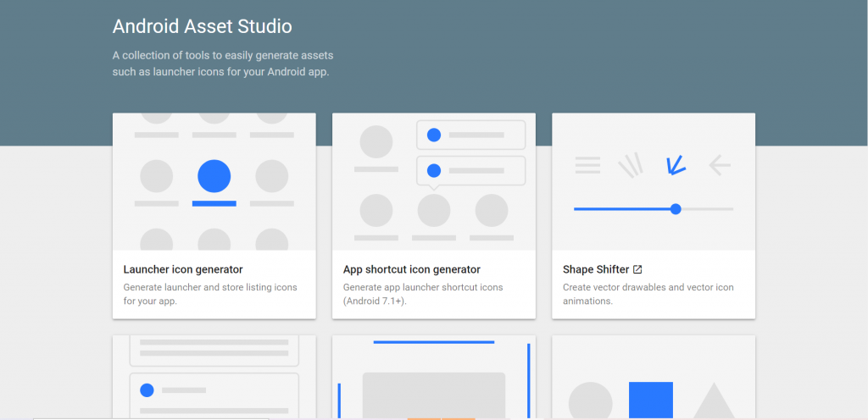
Task: Click the Launcher icon generator preview image
Action: point(214,182)
